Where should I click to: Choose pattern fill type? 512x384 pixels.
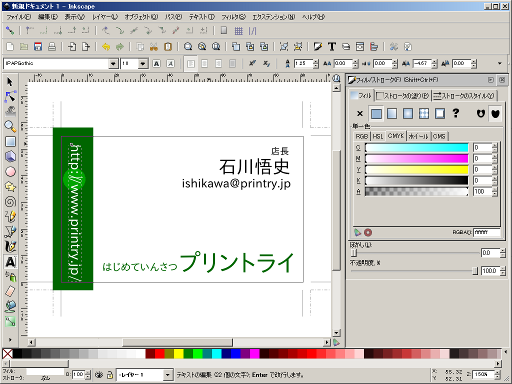point(424,114)
